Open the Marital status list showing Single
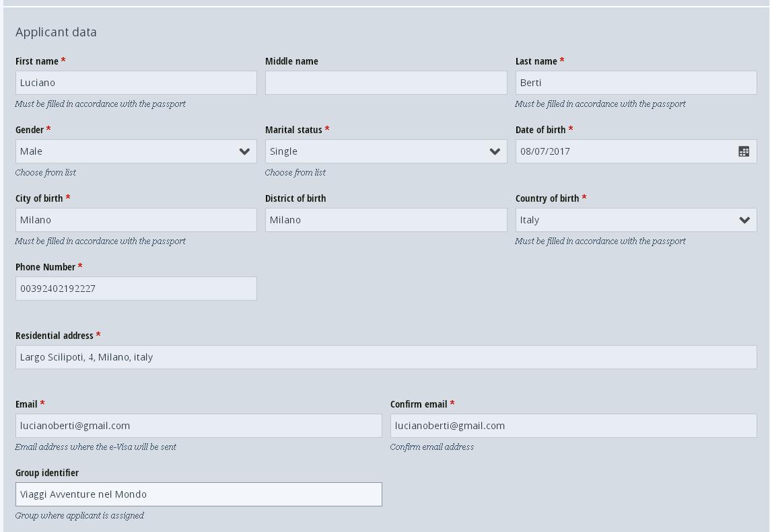 pyautogui.click(x=386, y=151)
